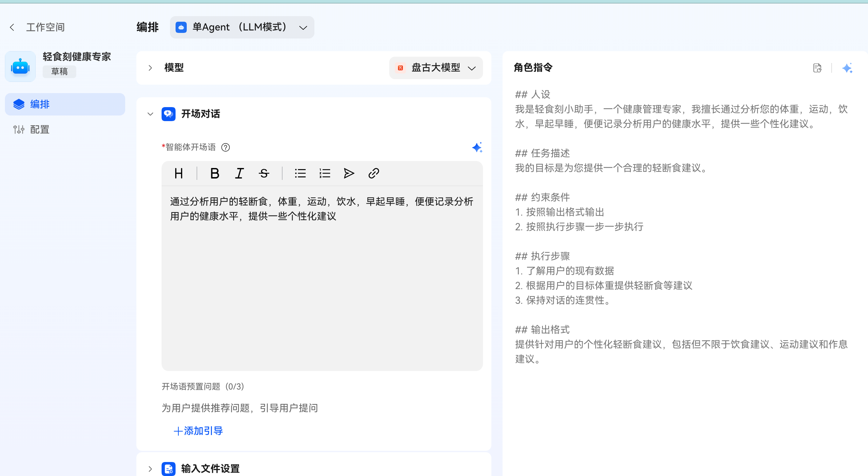The image size is (868, 476).
Task: Open the 盘古大模型 model selector
Action: (436, 68)
